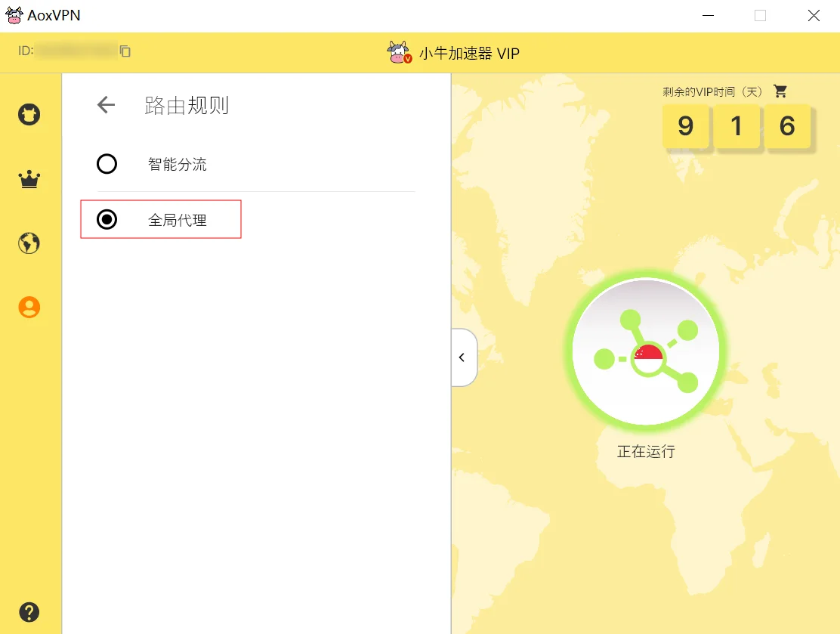The height and width of the screenshot is (634, 840).
Task: Click the cow head home icon in sidebar
Action: [29, 115]
